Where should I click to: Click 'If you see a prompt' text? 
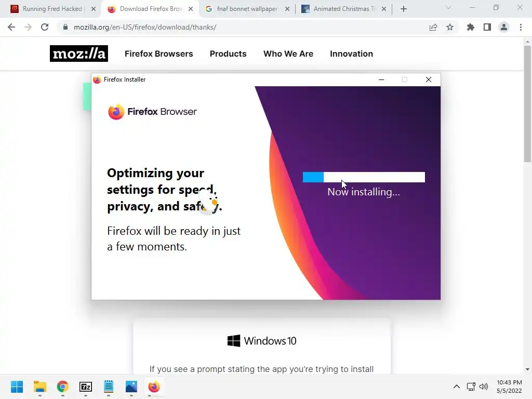[261, 369]
